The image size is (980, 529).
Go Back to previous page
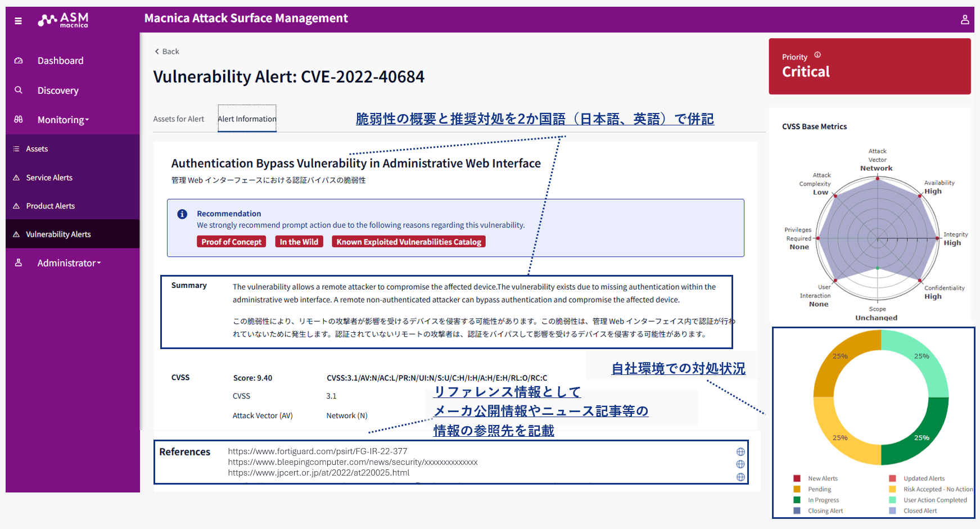pyautogui.click(x=166, y=52)
